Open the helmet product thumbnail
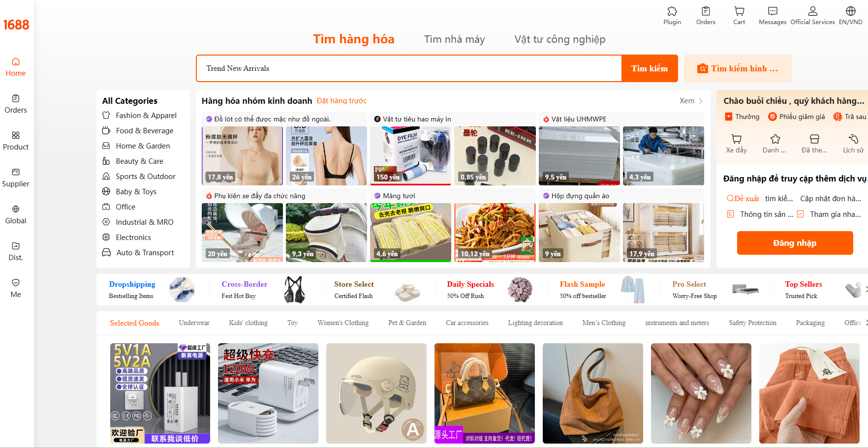This screenshot has height=448, width=868. [376, 393]
